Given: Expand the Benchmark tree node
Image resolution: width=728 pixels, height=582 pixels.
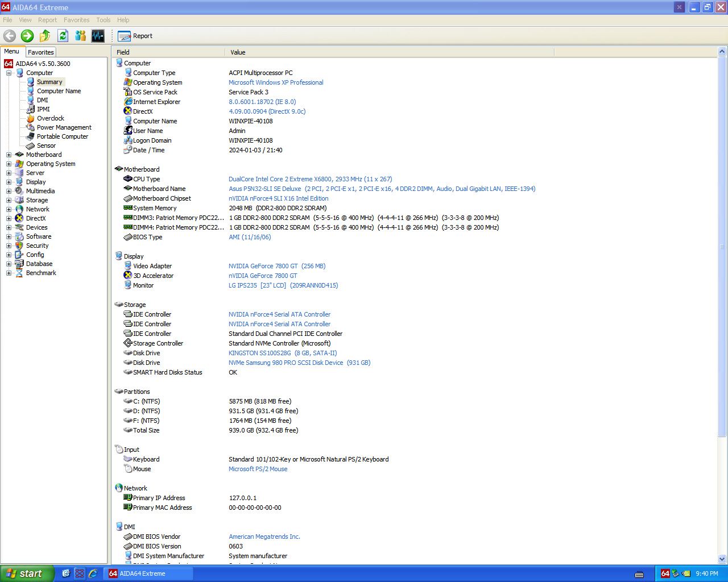Looking at the screenshot, I should click(9, 273).
